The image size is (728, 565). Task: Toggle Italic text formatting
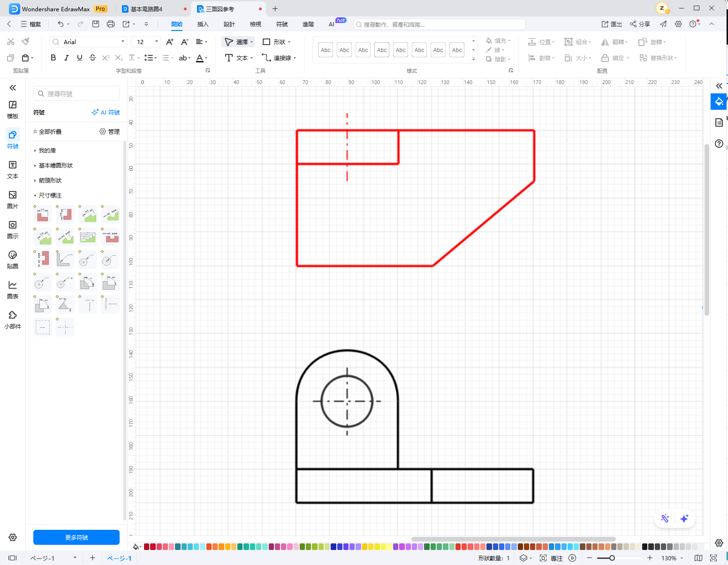coord(66,58)
